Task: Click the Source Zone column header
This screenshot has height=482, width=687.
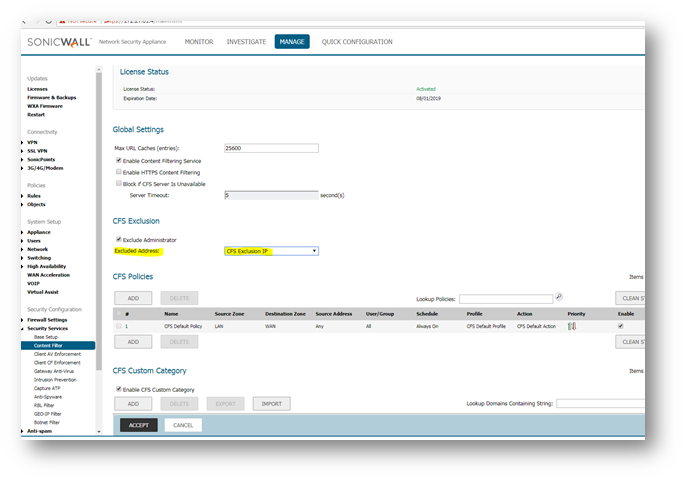Action: pyautogui.click(x=229, y=314)
